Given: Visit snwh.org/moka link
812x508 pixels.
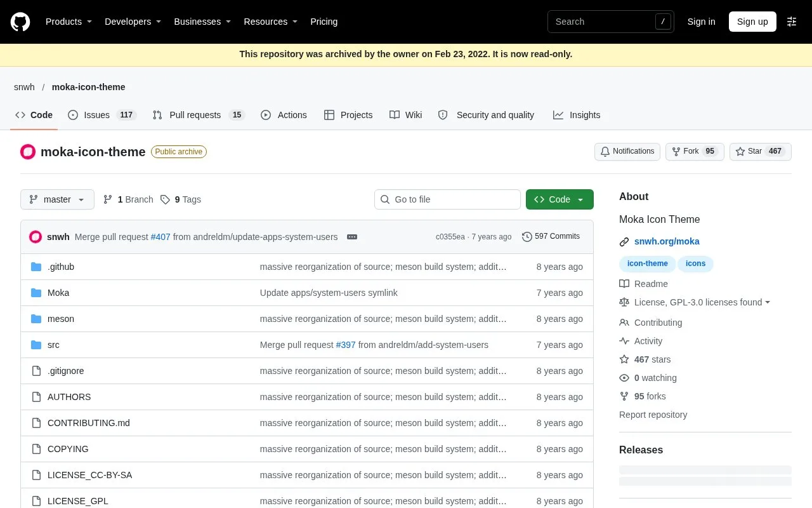Looking at the screenshot, I should (x=667, y=241).
